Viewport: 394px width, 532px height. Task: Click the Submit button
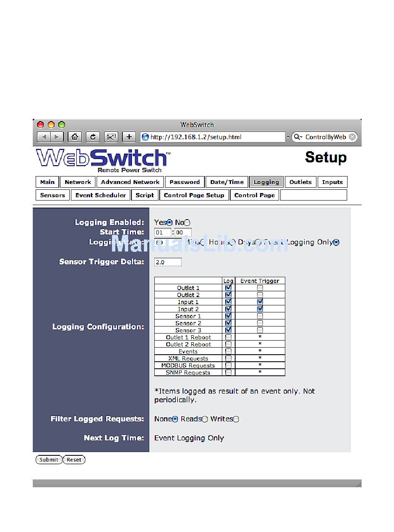pyautogui.click(x=49, y=459)
